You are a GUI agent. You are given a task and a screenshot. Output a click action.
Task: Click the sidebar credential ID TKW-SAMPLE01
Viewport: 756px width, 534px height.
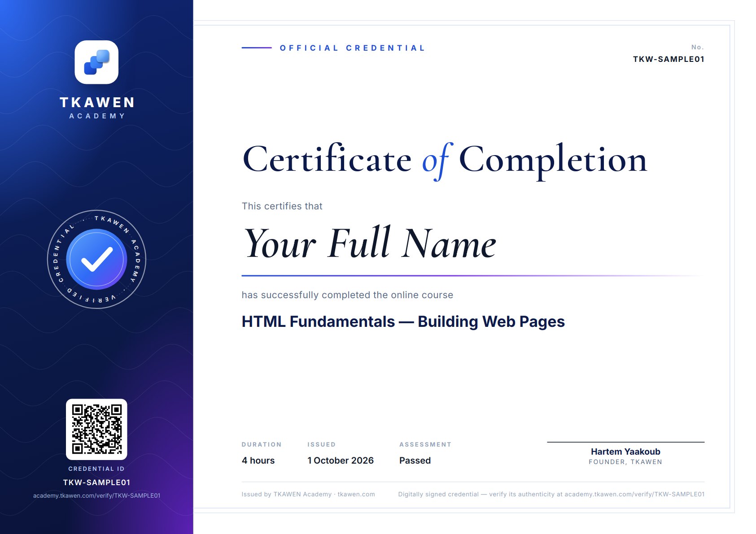(x=96, y=482)
